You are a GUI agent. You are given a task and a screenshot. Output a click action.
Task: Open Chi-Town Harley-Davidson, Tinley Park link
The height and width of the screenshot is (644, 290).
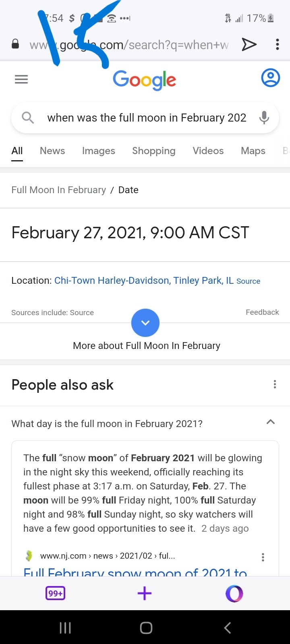tap(144, 281)
